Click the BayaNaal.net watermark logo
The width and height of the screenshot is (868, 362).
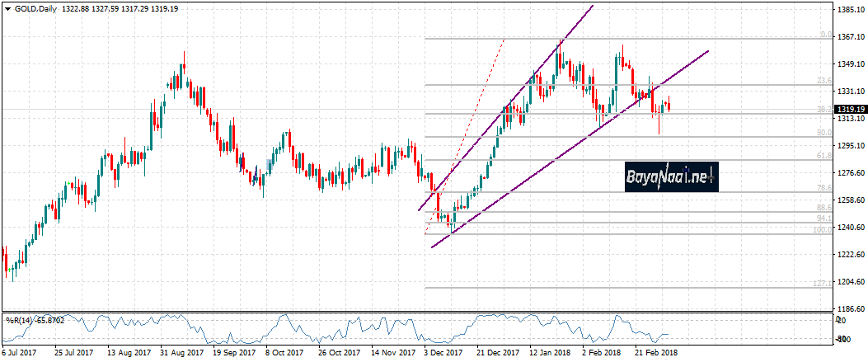[x=669, y=176]
